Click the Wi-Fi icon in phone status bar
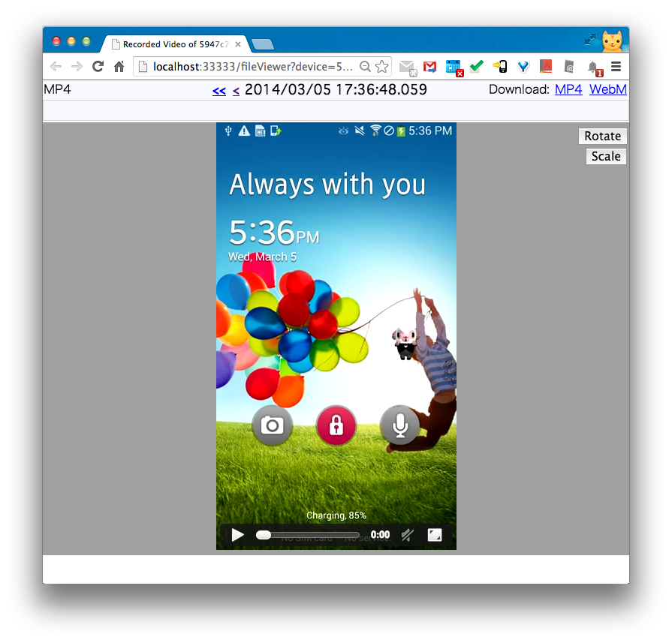This screenshot has width=672, height=643. 375,131
